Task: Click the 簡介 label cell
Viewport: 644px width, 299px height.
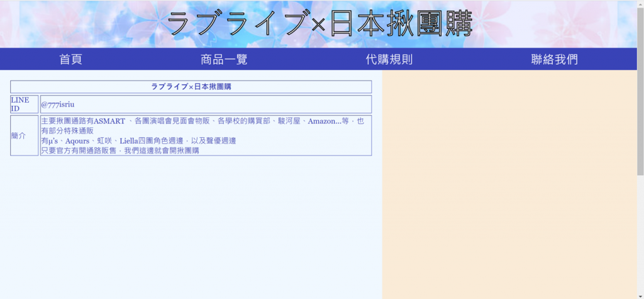Action: point(25,136)
